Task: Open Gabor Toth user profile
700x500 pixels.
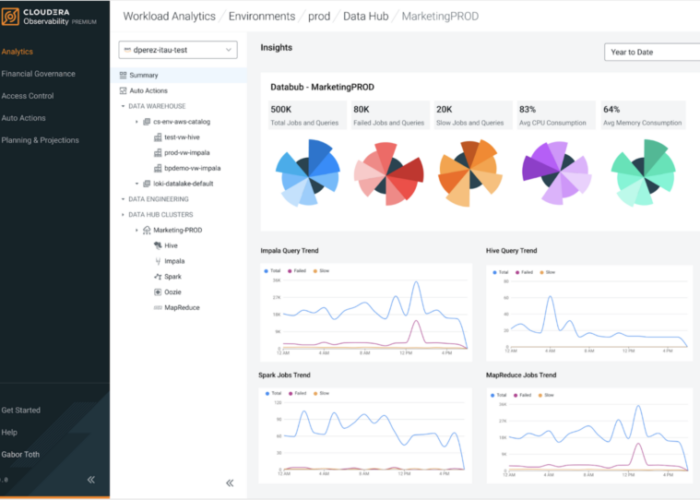Action: tap(21, 454)
